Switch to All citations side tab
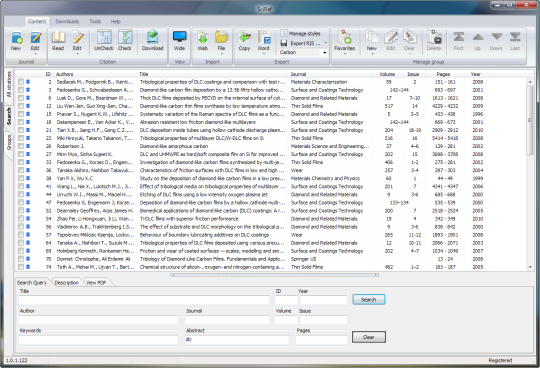This screenshot has width=540, height=368. pos(9,84)
